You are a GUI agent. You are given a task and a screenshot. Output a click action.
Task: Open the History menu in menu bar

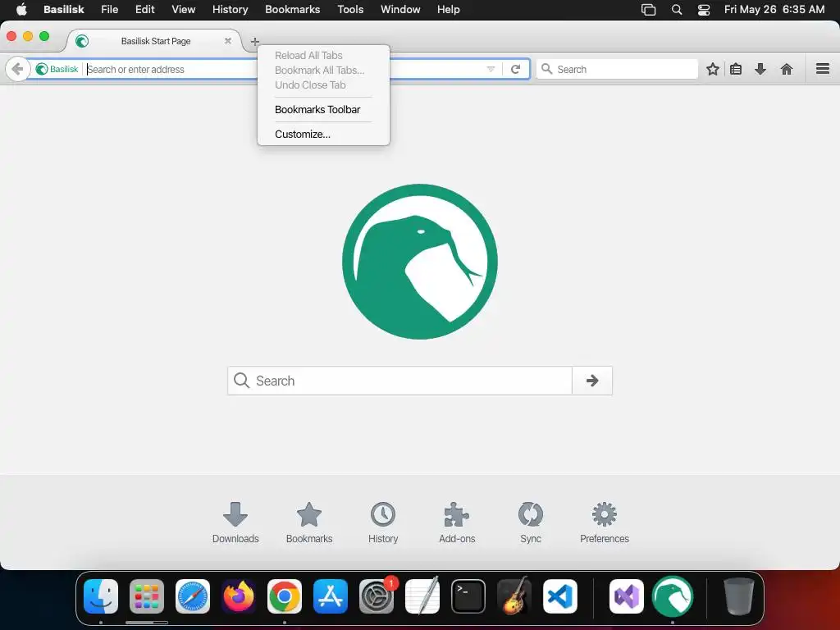(x=230, y=10)
